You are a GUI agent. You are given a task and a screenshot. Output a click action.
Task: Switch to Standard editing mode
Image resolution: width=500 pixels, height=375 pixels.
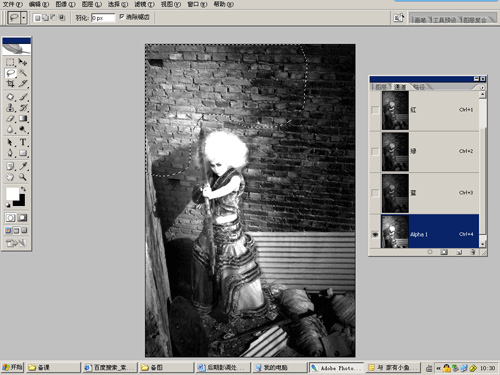click(10, 218)
